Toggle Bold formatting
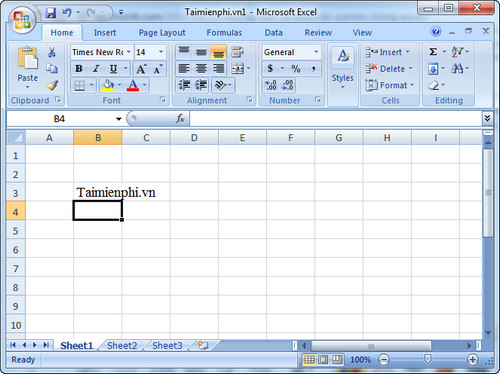Viewport: 500px width, 374px height. [79, 69]
